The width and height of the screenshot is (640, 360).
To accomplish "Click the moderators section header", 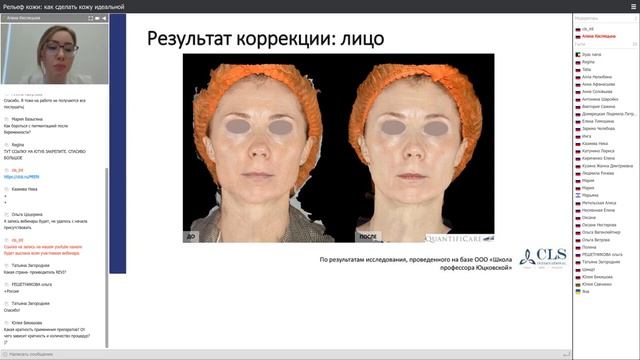I will pyautogui.click(x=586, y=18).
